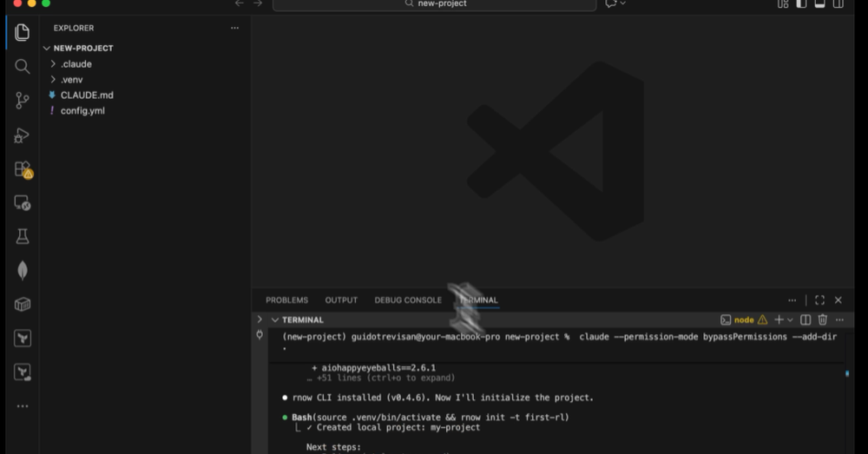
Task: Click the macOS green zoom window button
Action: (x=46, y=3)
